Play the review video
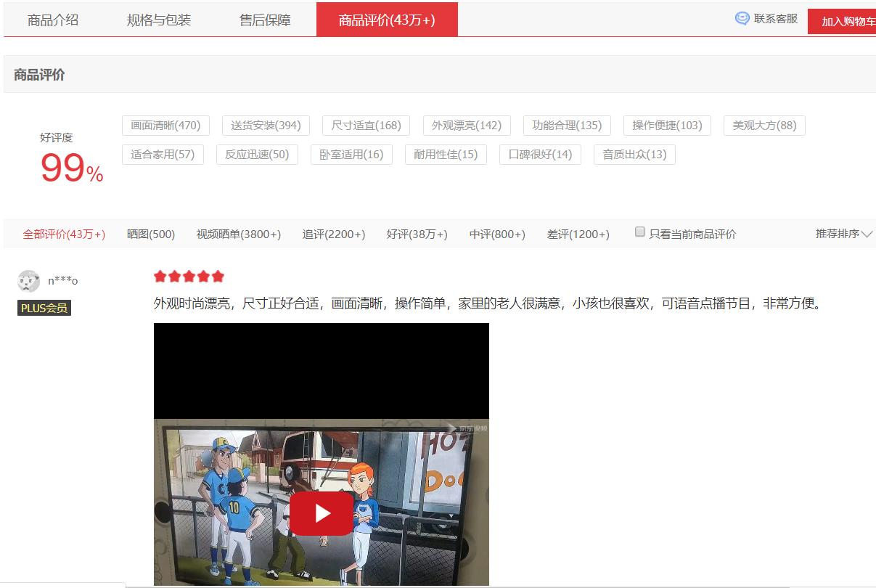This screenshot has height=588, width=876. click(x=322, y=513)
